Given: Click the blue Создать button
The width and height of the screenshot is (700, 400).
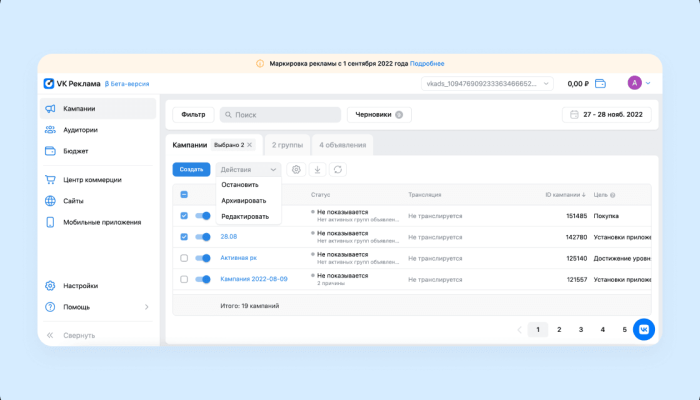Looking at the screenshot, I should click(x=191, y=170).
